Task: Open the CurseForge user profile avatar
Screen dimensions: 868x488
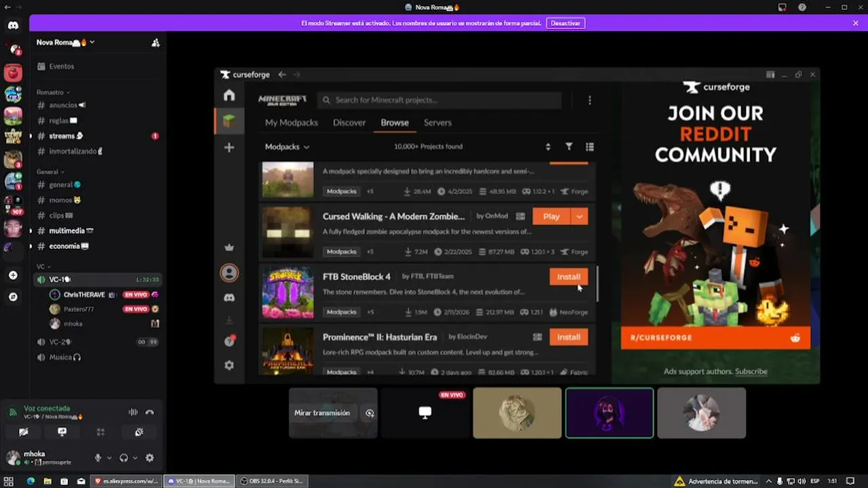Action: point(229,272)
